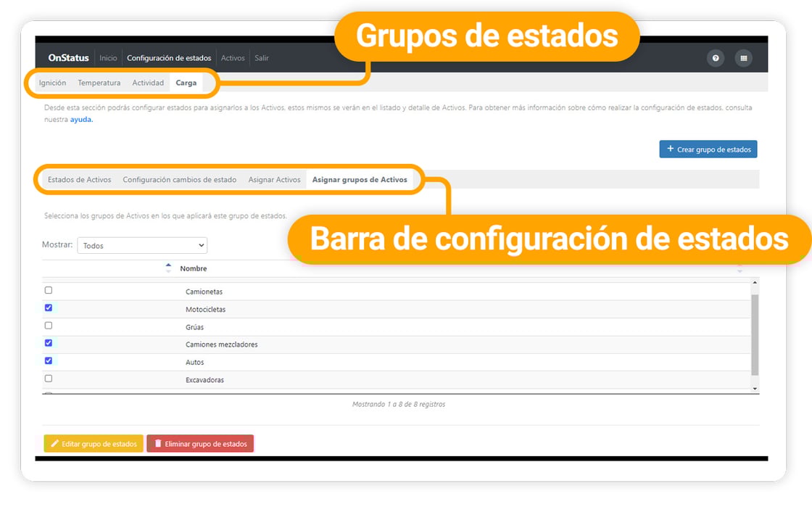
Task: Check the Camionetas checkbox
Action: click(x=48, y=291)
